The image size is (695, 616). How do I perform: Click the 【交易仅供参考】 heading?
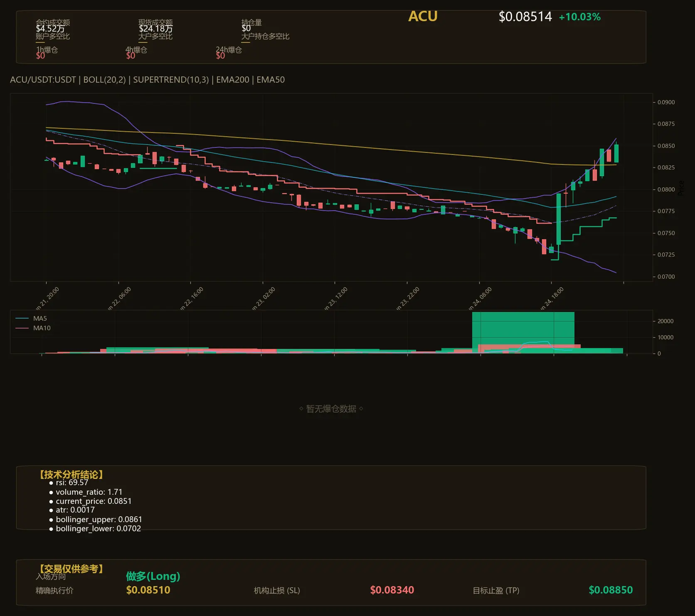(71, 569)
